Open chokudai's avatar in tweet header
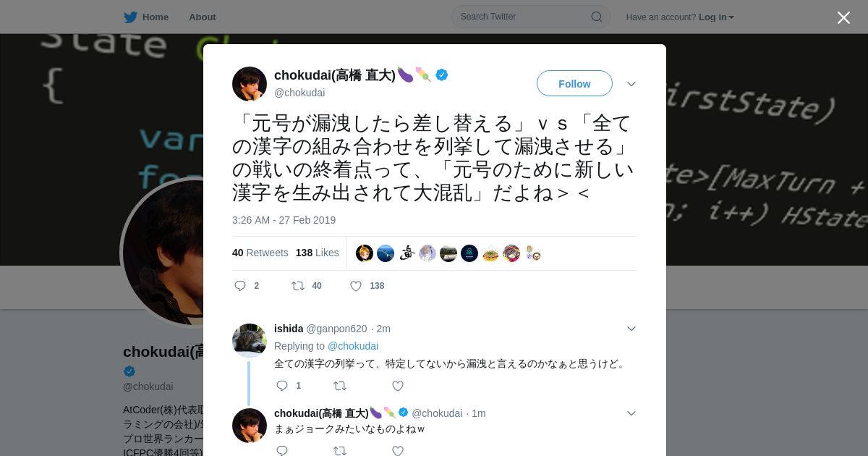The height and width of the screenshot is (456, 868). (250, 84)
